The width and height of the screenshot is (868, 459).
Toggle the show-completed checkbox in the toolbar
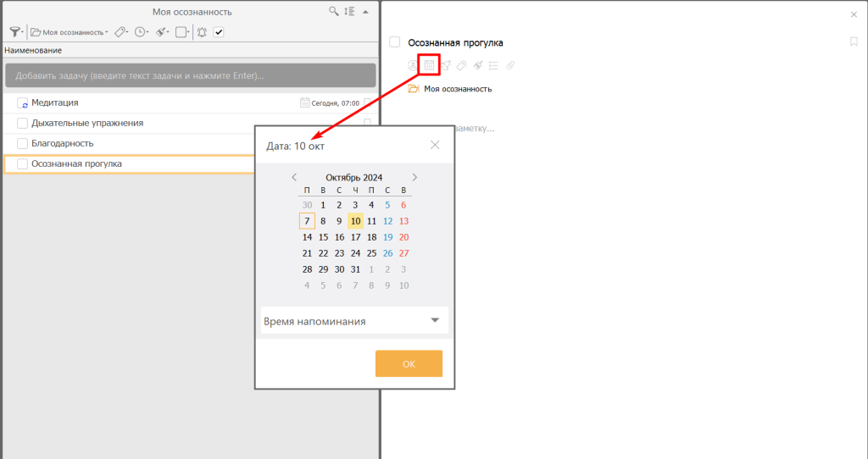[219, 32]
